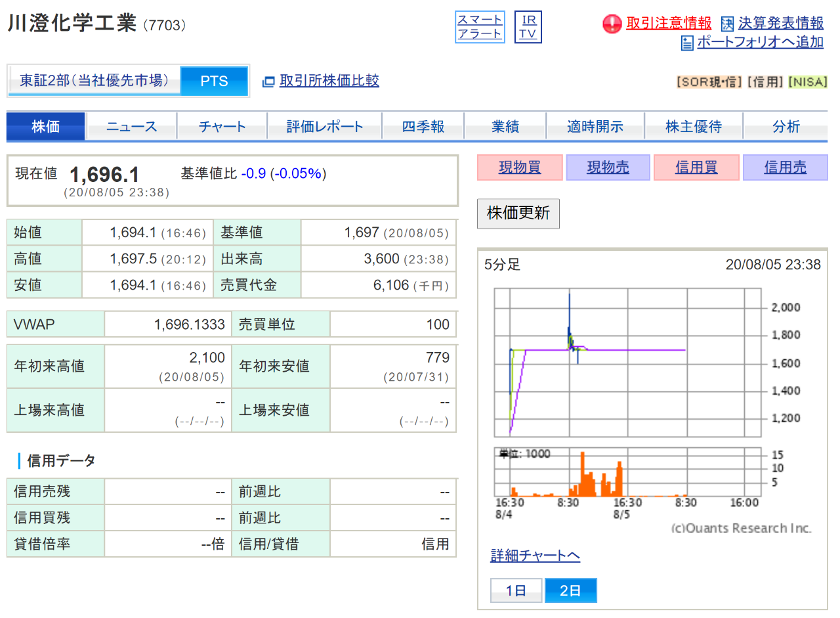Switch chart range to 1日

pyautogui.click(x=516, y=590)
